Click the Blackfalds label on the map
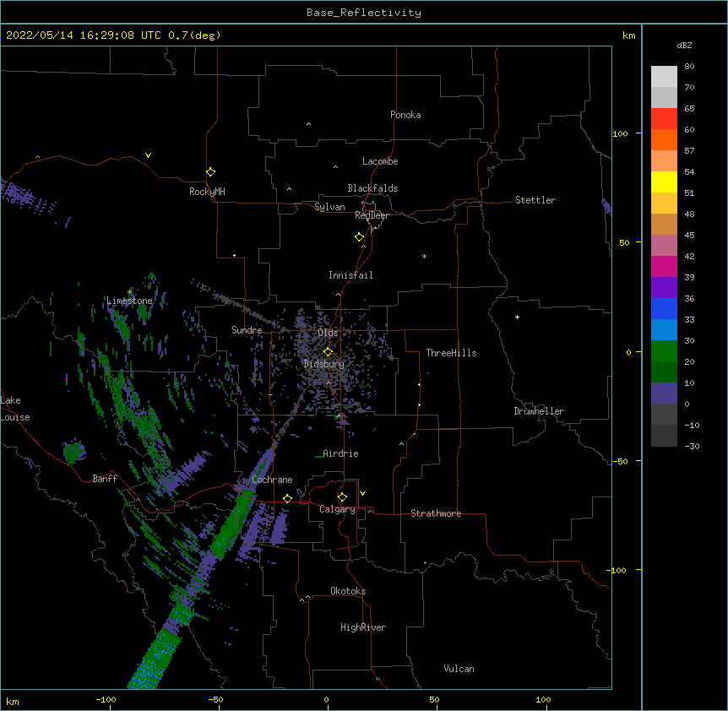The image size is (728, 711). coord(372,188)
